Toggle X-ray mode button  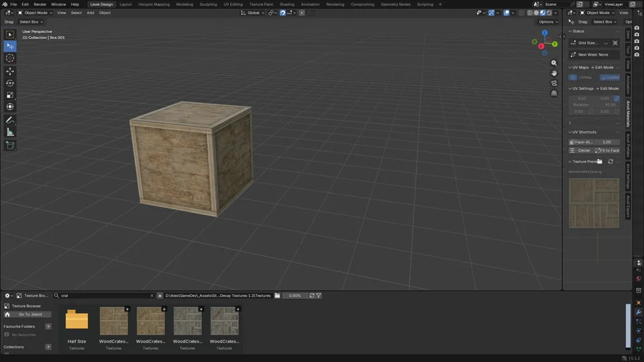click(522, 13)
